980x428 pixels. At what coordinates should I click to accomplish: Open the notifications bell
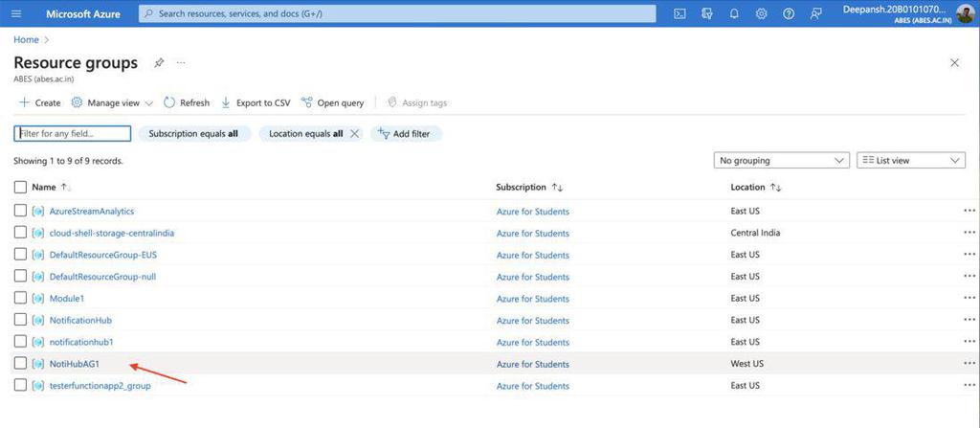(734, 13)
